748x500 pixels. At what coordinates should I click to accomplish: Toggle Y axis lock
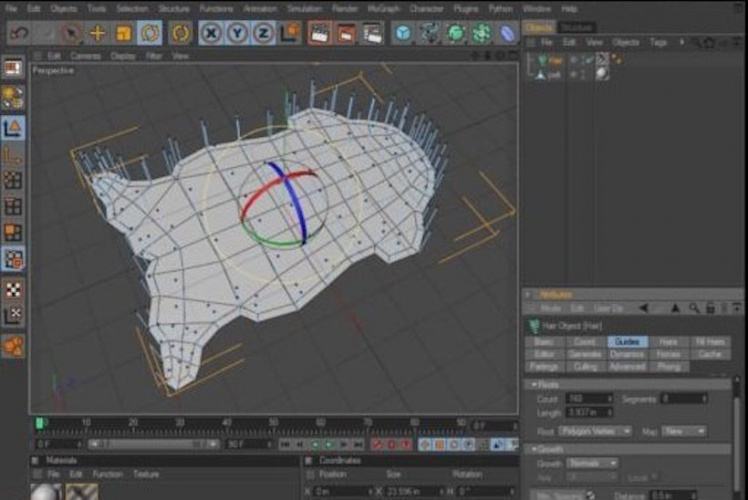pyautogui.click(x=237, y=33)
